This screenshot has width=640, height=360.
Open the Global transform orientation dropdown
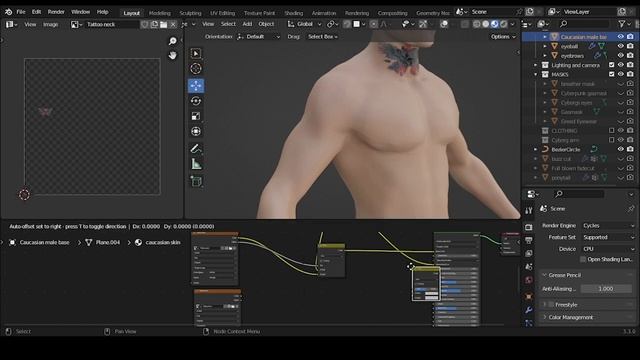[304, 24]
